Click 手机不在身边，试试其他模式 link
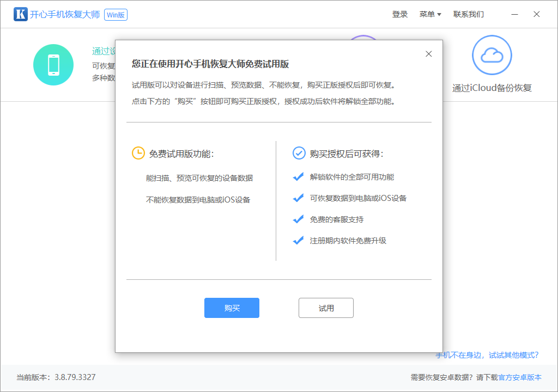This screenshot has width=558, height=392. click(487, 354)
